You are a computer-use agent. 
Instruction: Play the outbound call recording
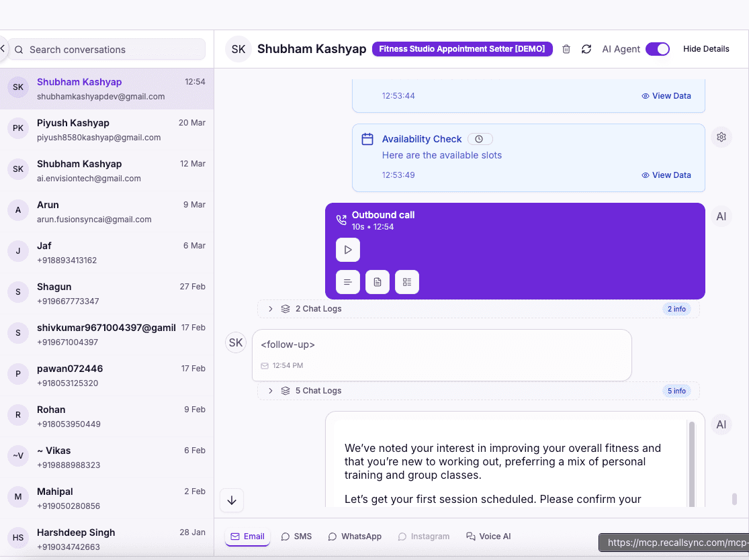347,249
